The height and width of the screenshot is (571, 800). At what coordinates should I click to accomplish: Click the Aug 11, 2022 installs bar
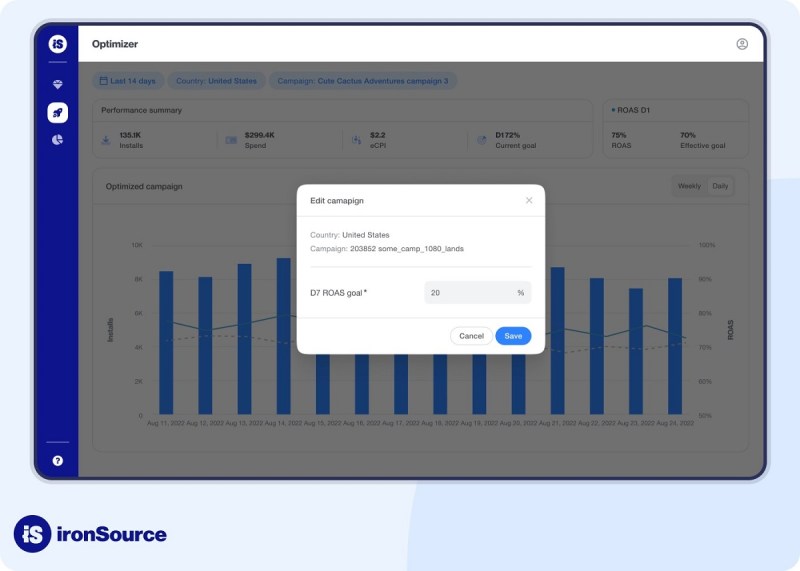[x=166, y=342]
